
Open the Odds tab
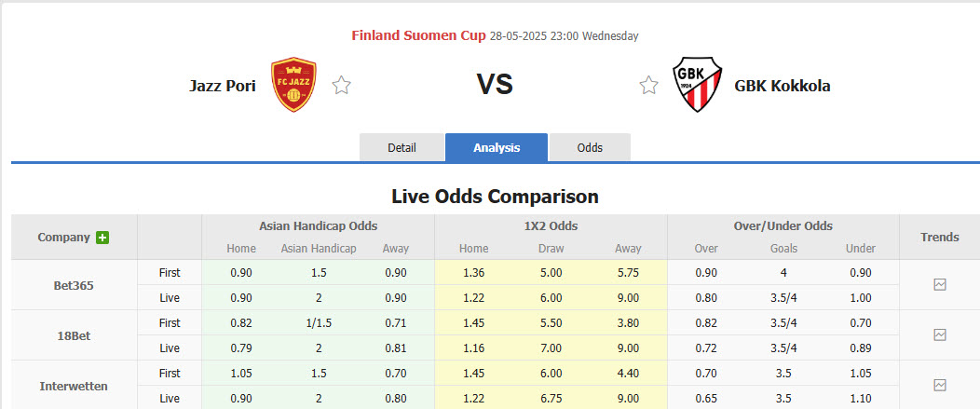click(x=590, y=148)
